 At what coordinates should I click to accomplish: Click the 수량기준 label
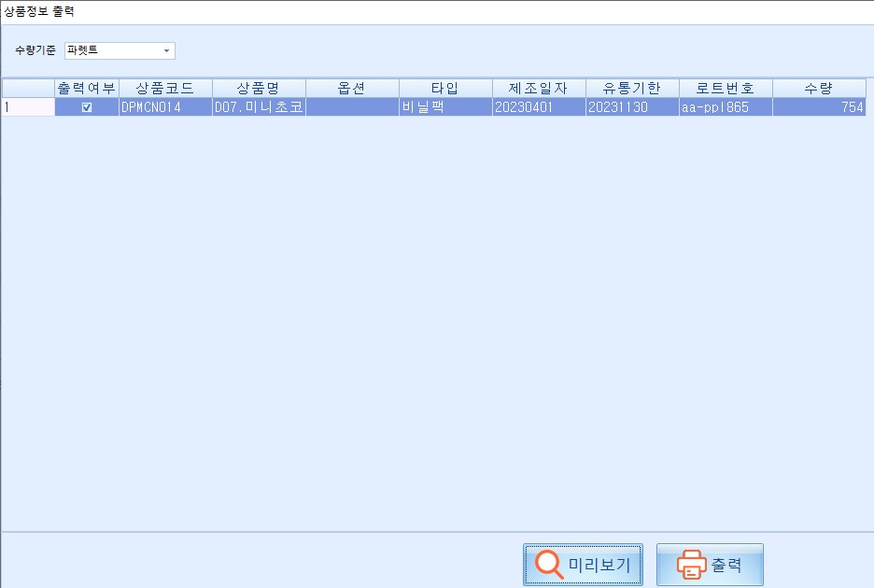pyautogui.click(x=35, y=50)
